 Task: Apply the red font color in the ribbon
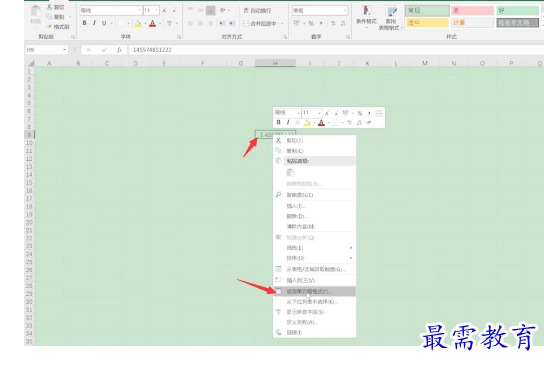click(x=152, y=24)
